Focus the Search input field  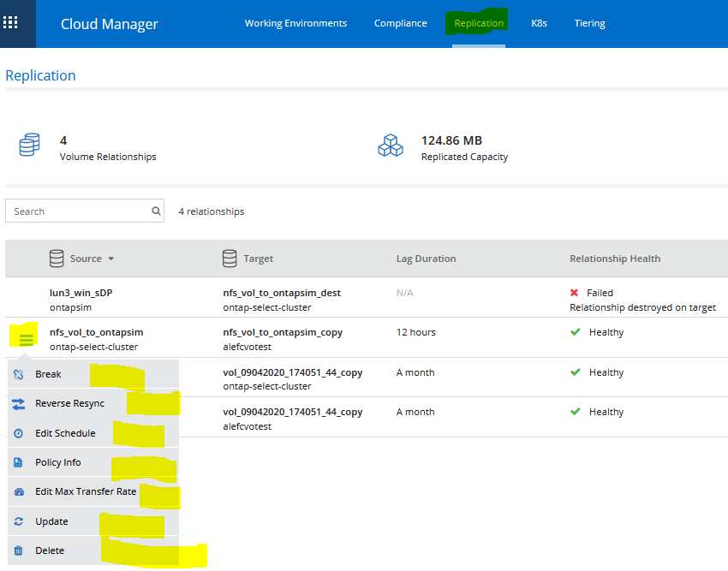85,211
